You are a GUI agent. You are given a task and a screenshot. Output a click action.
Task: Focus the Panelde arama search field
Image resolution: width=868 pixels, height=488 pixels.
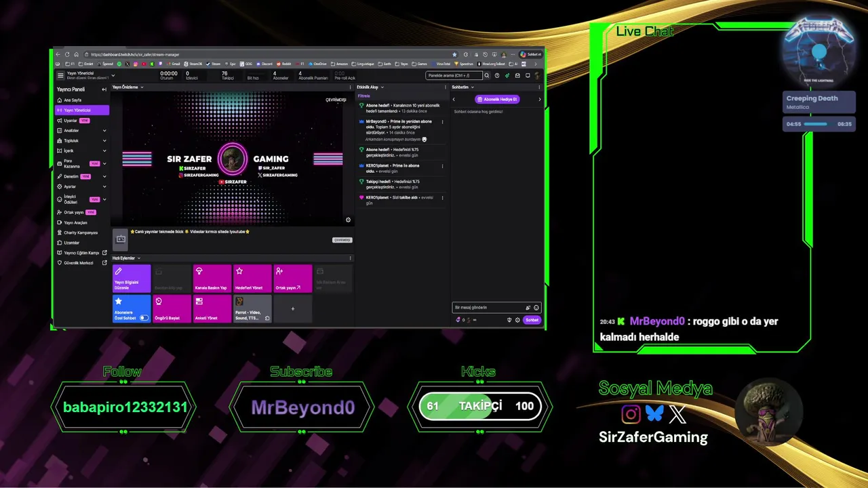click(454, 75)
